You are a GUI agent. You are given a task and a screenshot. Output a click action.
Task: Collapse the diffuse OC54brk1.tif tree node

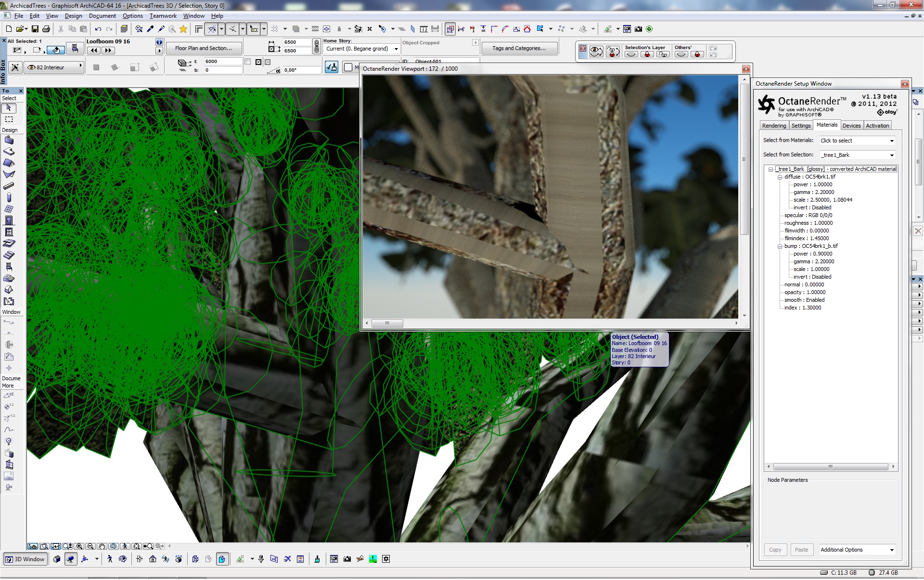tap(780, 177)
